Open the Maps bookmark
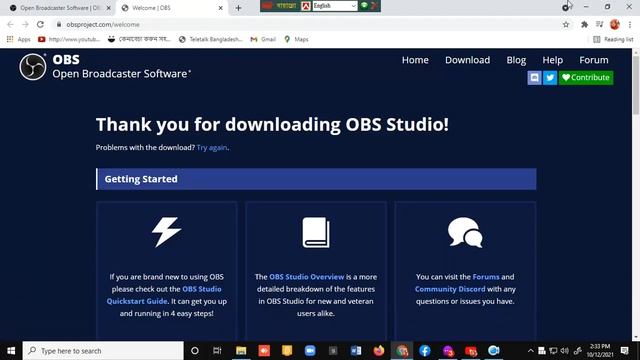 296,39
